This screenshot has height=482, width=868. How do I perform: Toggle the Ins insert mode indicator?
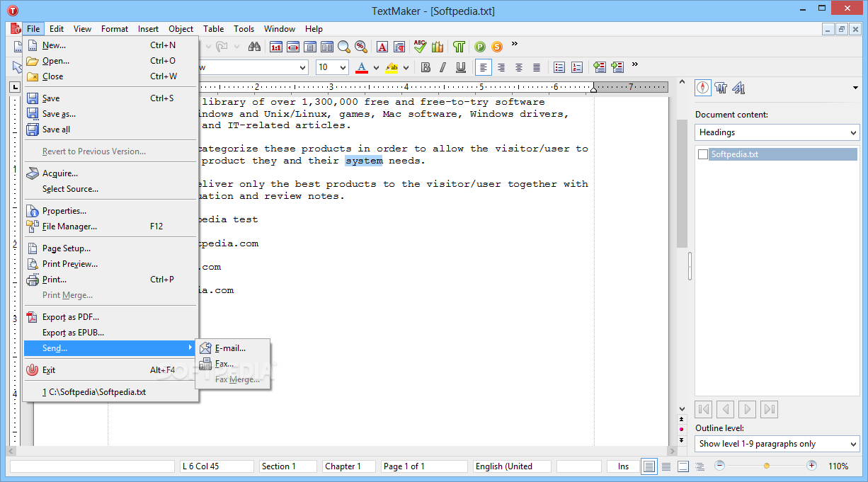pyautogui.click(x=623, y=466)
